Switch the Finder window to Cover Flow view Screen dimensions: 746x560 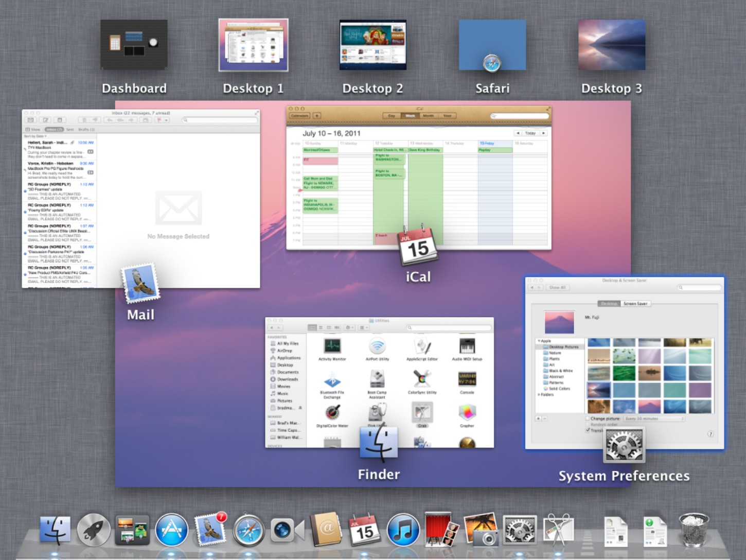(x=337, y=327)
